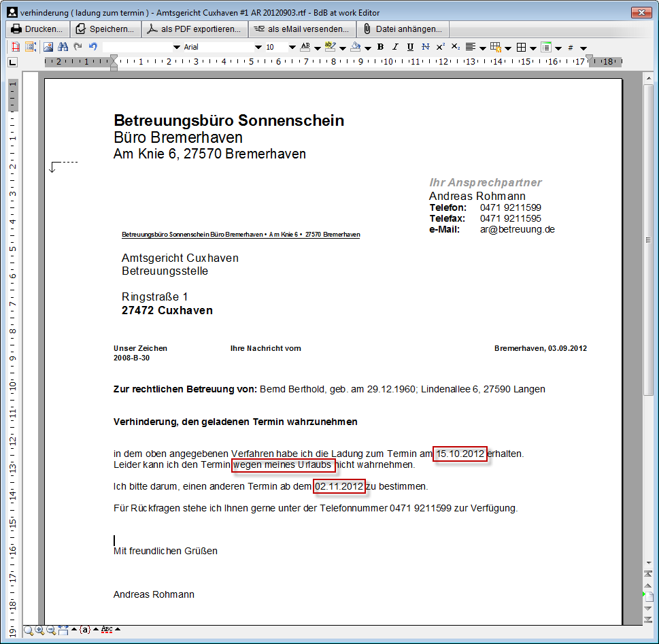Click the insert image icon
This screenshot has width=659, height=644.
48,47
